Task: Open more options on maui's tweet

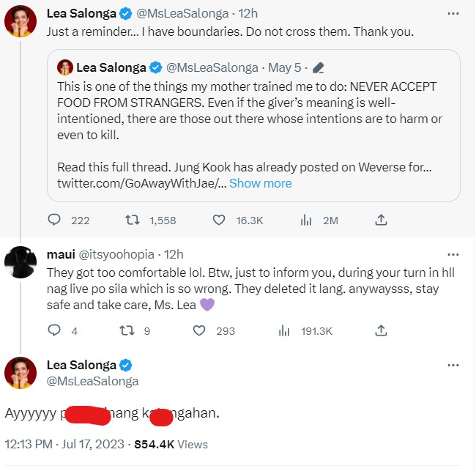Action: (x=454, y=254)
